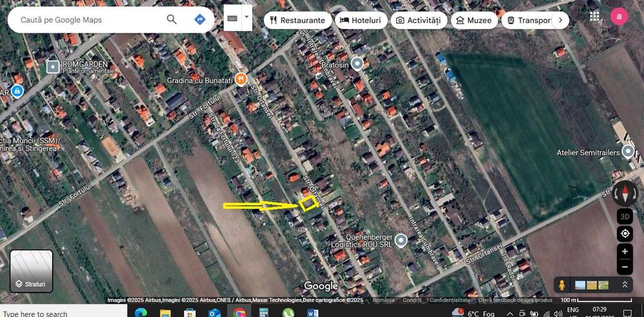Reset map orientation with the compass
The height and width of the screenshot is (317, 644).
click(x=625, y=194)
